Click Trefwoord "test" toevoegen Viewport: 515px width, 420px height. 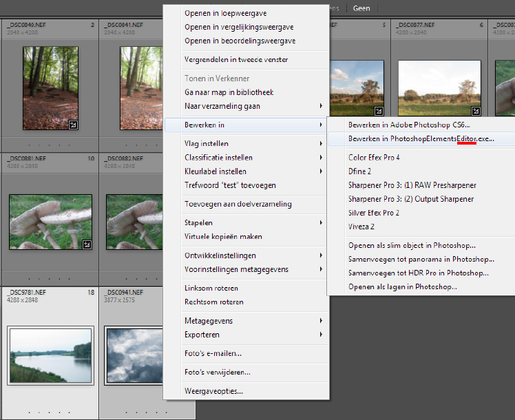click(246, 185)
